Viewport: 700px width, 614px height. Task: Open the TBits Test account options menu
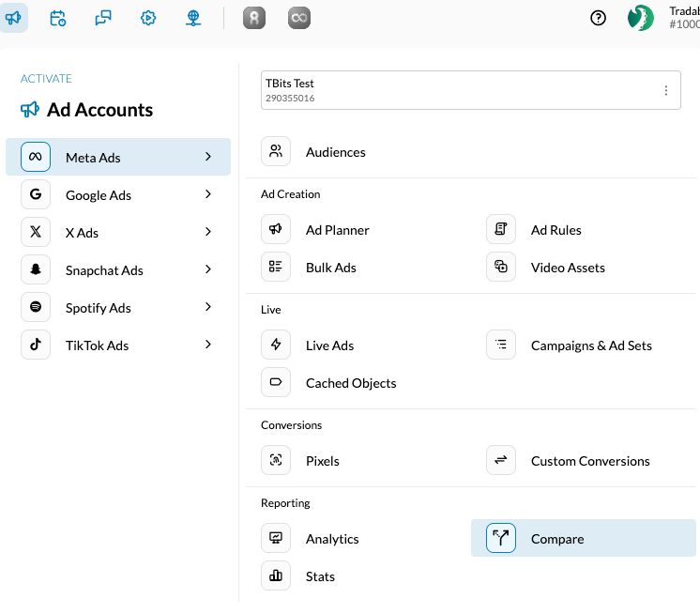(666, 91)
